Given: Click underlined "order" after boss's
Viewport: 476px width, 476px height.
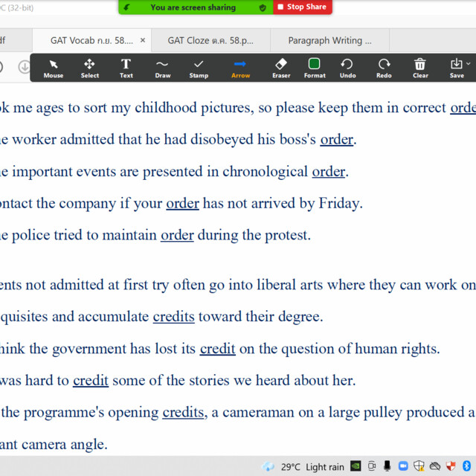Looking at the screenshot, I should (x=337, y=140).
